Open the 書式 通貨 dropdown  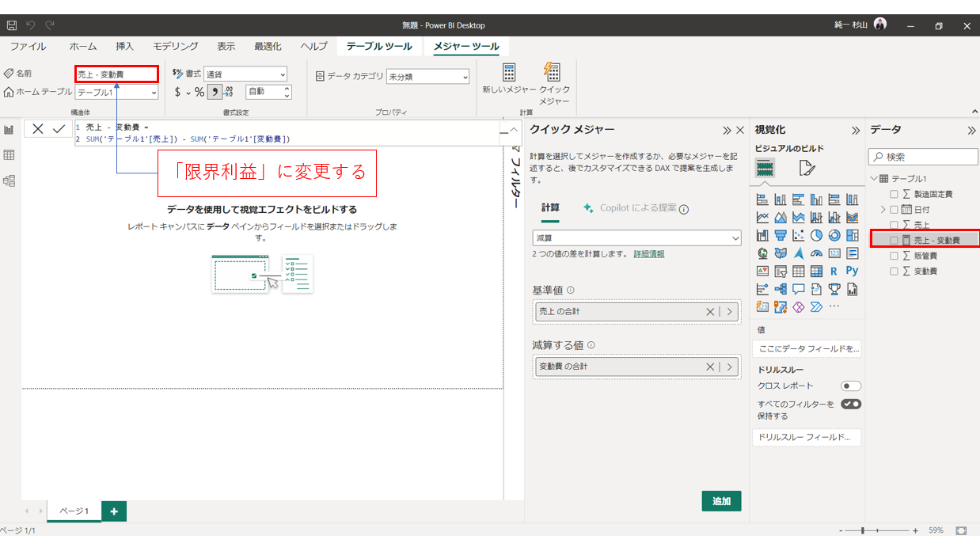(x=245, y=74)
